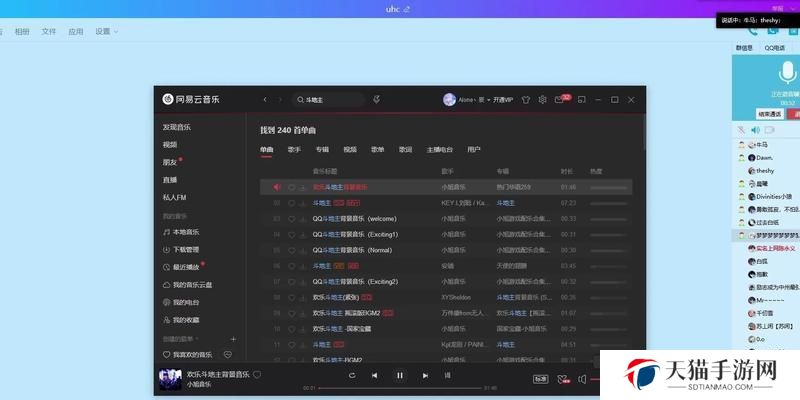Open 下载管理 in the sidebar
Screen dimensions: 800x400
186,249
